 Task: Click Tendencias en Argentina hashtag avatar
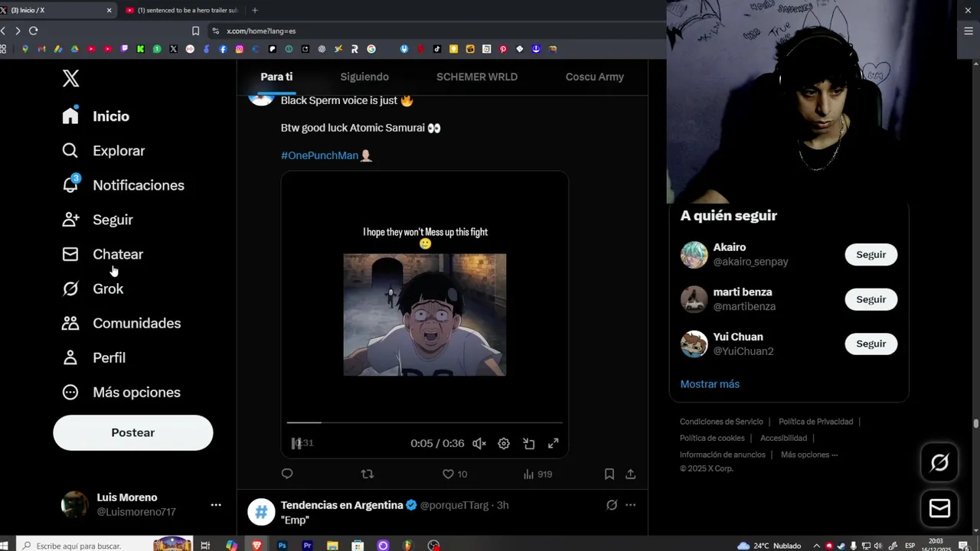tap(261, 512)
